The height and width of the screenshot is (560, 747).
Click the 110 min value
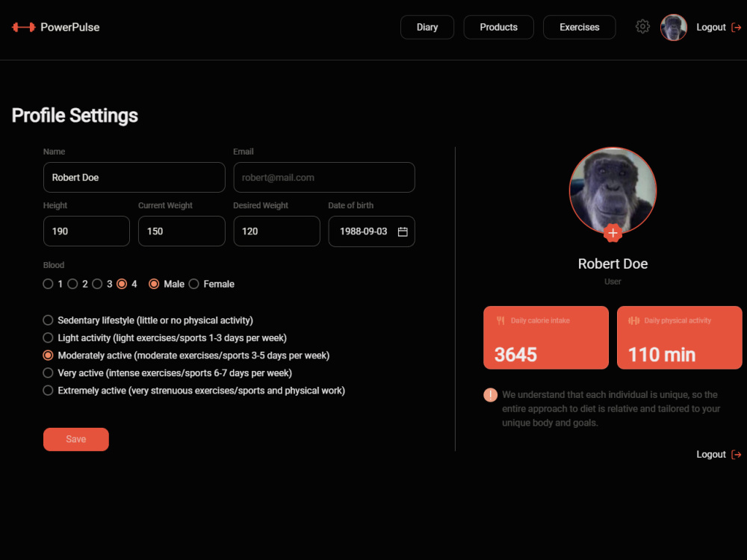tap(662, 355)
